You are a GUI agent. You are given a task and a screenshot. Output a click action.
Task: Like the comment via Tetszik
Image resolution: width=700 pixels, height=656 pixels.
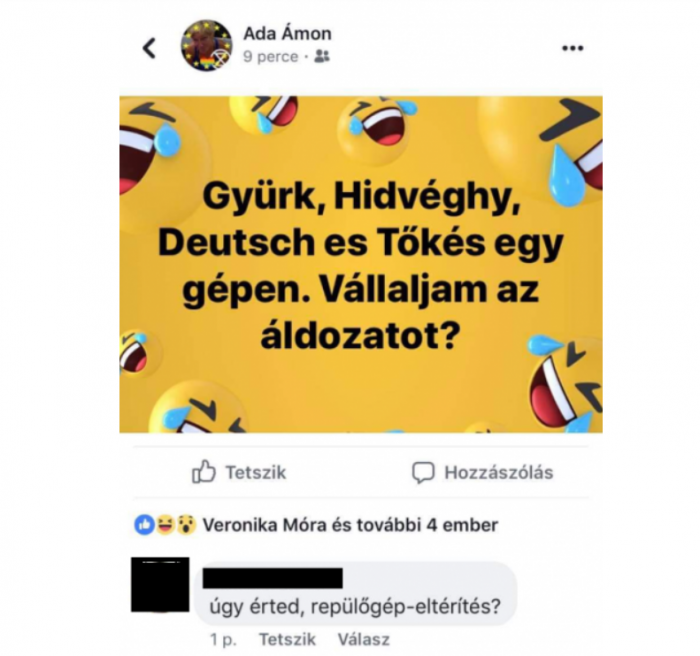click(287, 639)
